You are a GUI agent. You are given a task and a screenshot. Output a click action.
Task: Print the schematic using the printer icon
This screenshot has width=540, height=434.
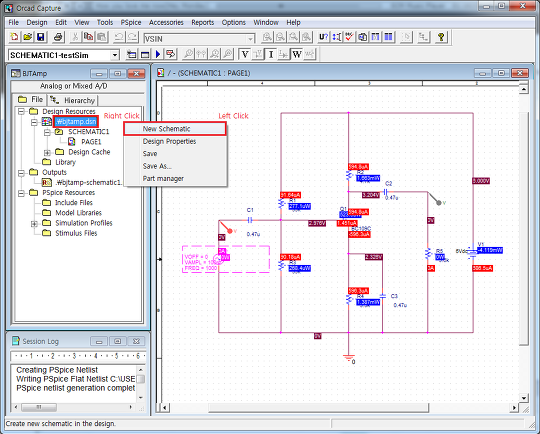pos(58,37)
